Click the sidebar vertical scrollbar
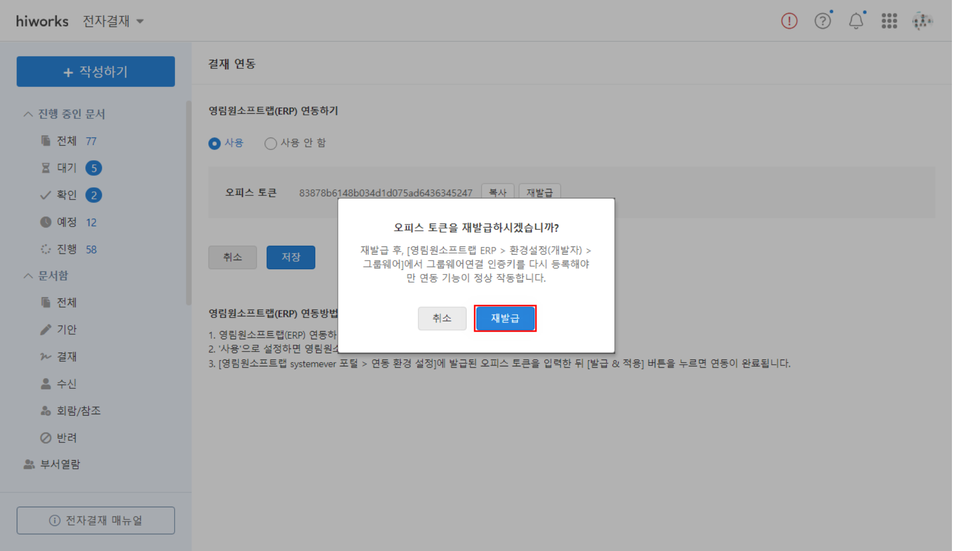980x551 pixels. click(189, 203)
